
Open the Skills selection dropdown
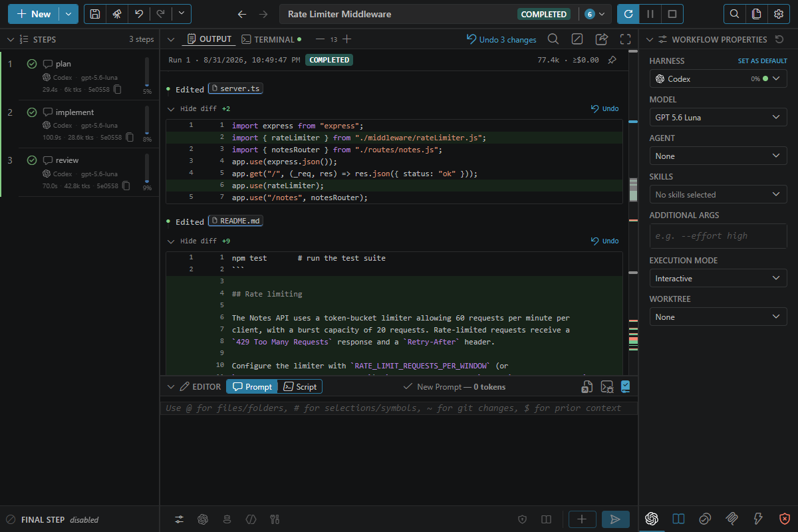click(x=718, y=194)
